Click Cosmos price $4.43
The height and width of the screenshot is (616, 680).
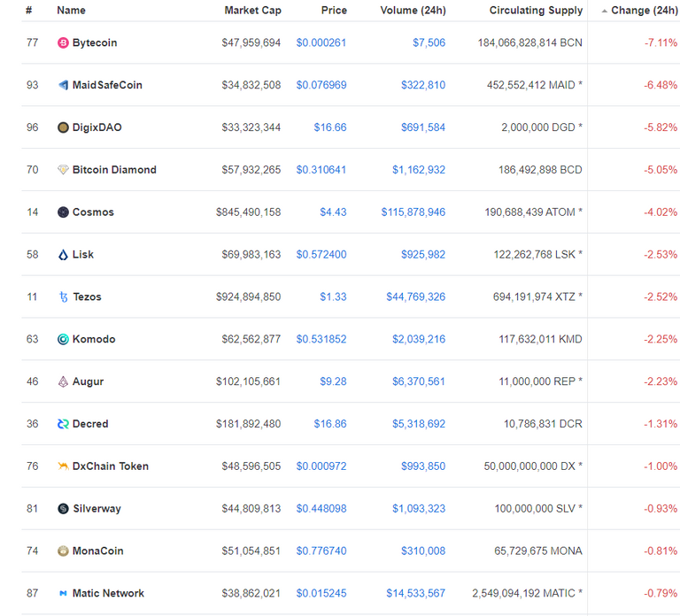tap(333, 212)
